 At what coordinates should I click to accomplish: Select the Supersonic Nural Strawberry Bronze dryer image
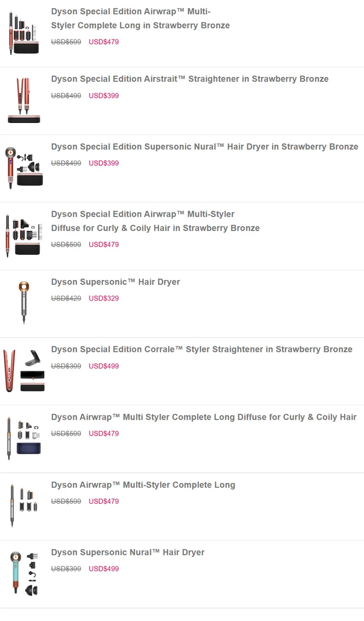24,168
